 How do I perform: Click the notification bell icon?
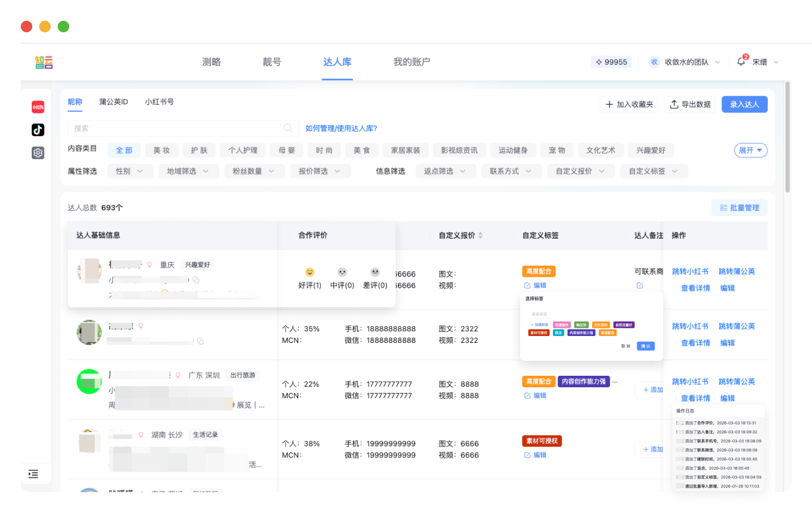pyautogui.click(x=741, y=62)
